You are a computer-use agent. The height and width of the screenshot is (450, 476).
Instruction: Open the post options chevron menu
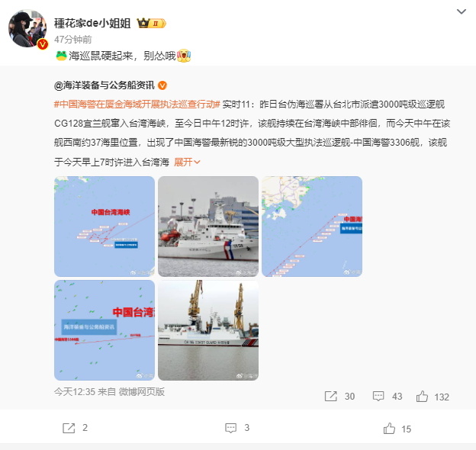(x=461, y=11)
